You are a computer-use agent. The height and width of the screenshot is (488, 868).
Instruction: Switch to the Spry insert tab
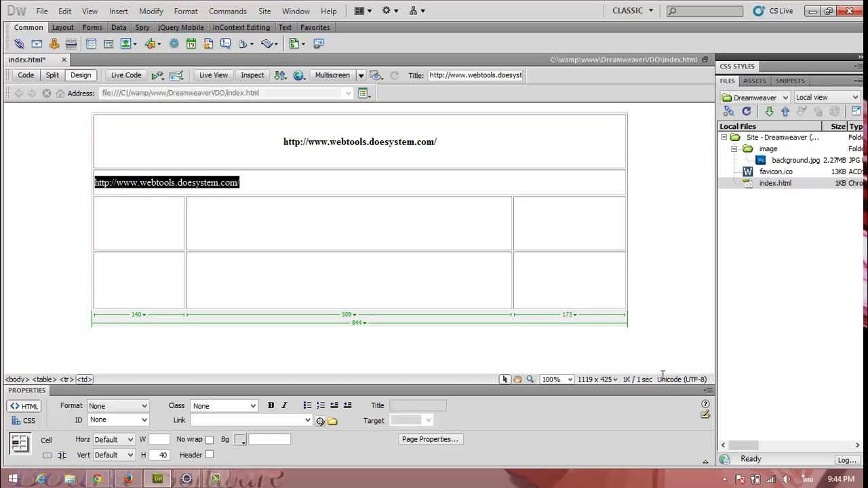click(142, 28)
